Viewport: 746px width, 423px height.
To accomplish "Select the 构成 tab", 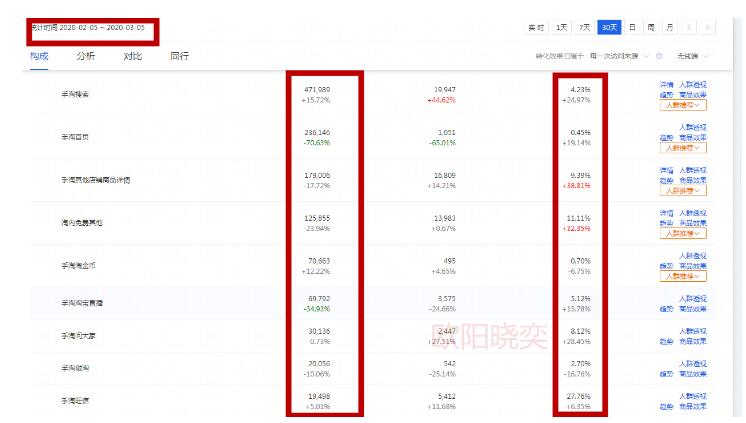I will tap(40, 56).
